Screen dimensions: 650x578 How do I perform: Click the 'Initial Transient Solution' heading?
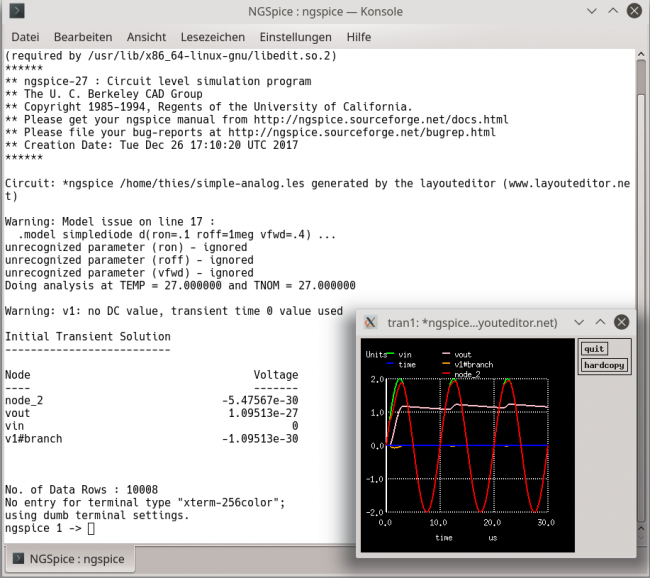point(87,336)
